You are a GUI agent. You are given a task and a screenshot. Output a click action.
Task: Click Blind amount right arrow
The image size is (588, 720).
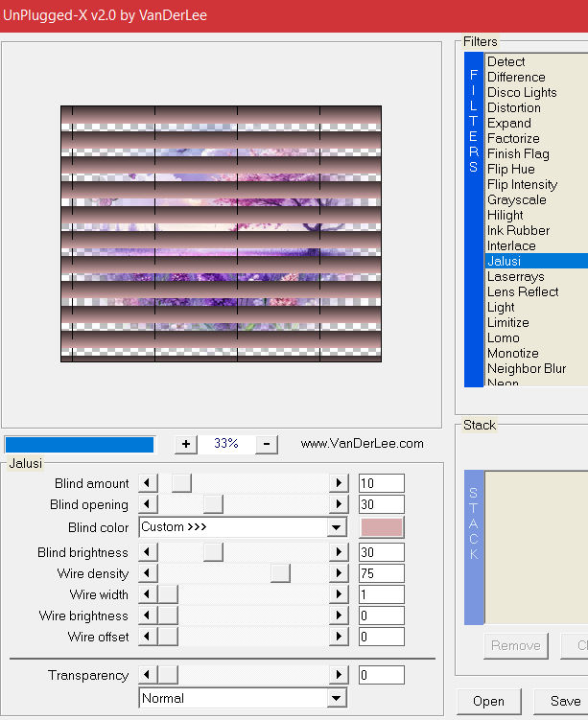coord(338,483)
